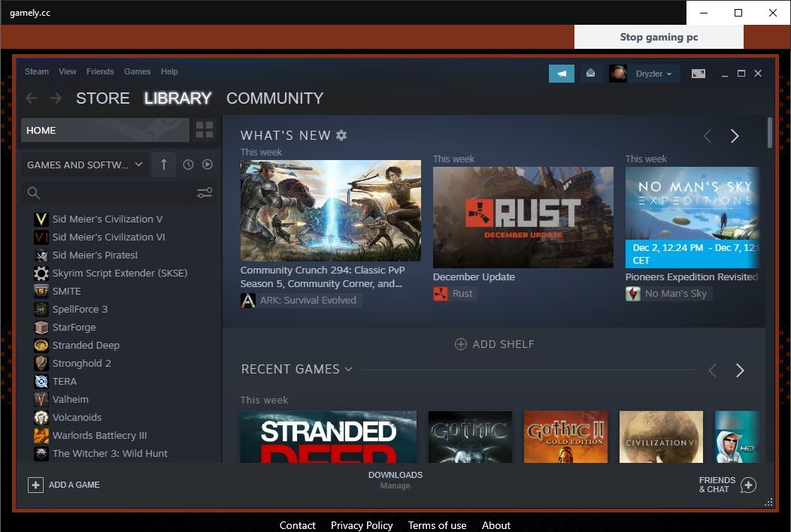Toggle the ready-to-play filter icon
791x532 pixels.
tap(208, 165)
